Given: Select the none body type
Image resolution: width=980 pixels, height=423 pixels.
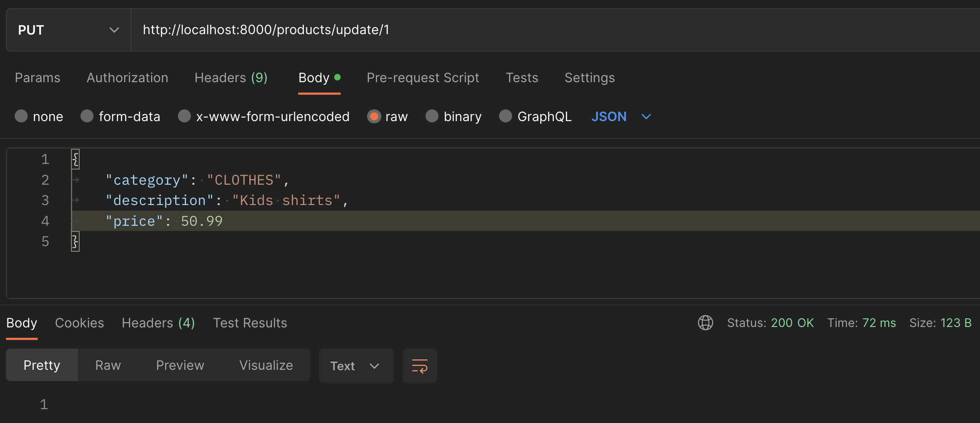Looking at the screenshot, I should click(x=21, y=116).
